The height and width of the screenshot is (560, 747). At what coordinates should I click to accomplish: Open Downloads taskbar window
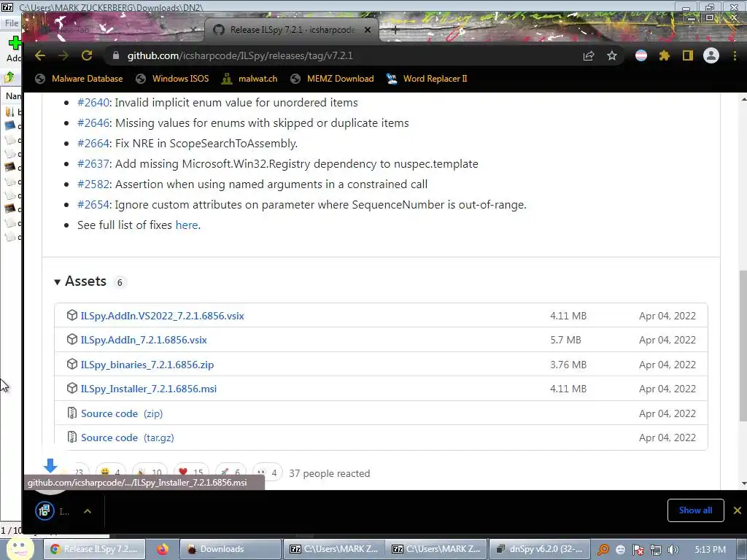(x=231, y=549)
